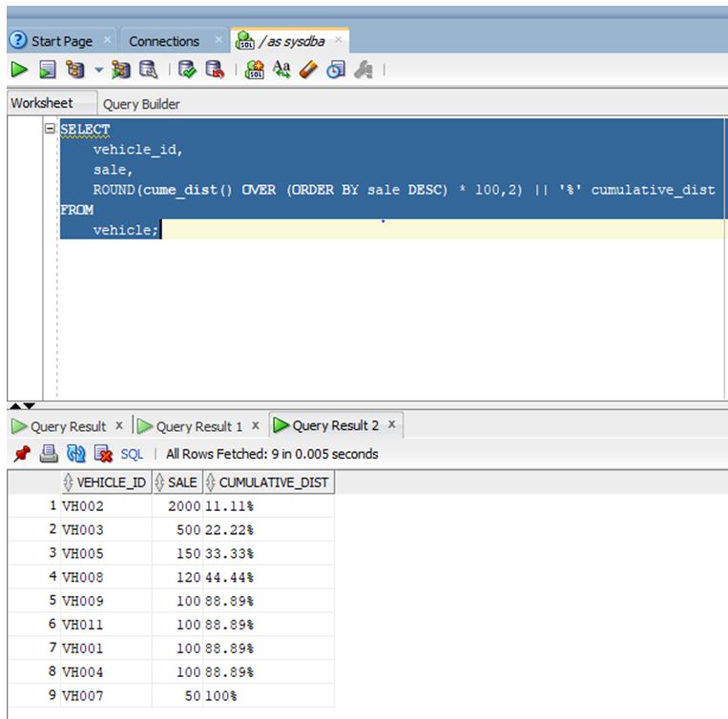Click the 44.44% cumulative dist cell

[x=269, y=577]
